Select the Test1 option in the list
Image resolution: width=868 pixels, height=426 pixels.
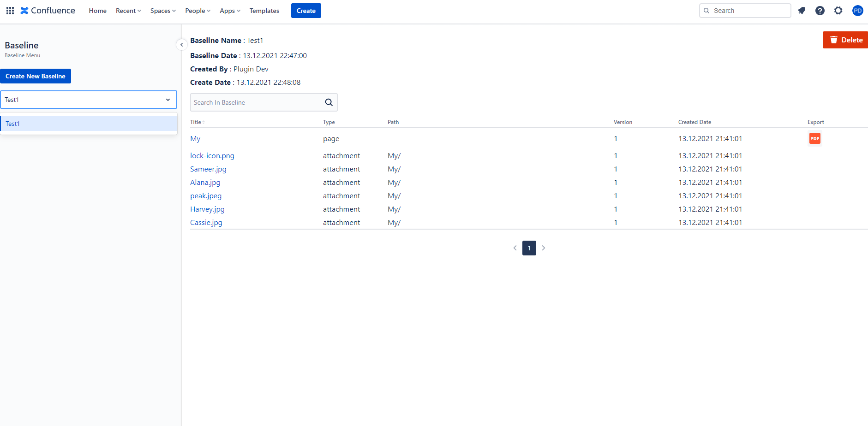click(x=89, y=124)
